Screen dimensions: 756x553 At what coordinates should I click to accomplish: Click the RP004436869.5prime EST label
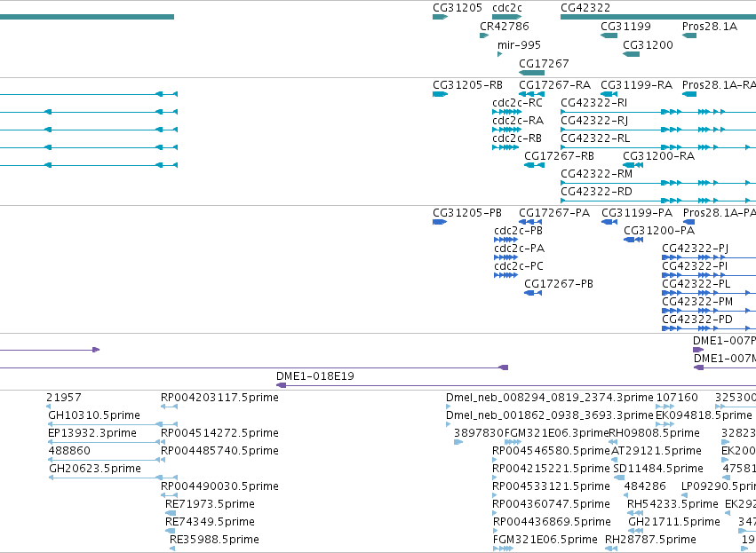[x=552, y=522]
